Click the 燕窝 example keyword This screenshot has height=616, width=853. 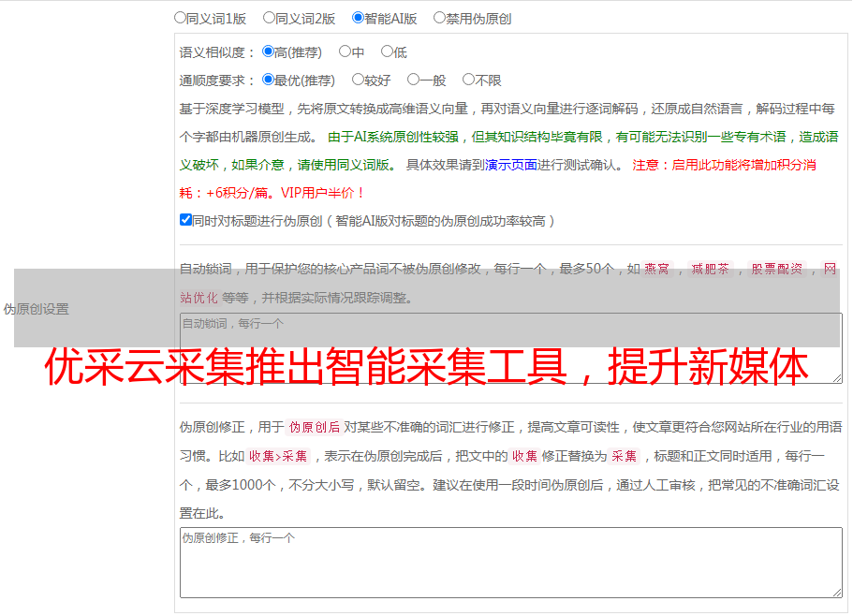pyautogui.click(x=656, y=269)
